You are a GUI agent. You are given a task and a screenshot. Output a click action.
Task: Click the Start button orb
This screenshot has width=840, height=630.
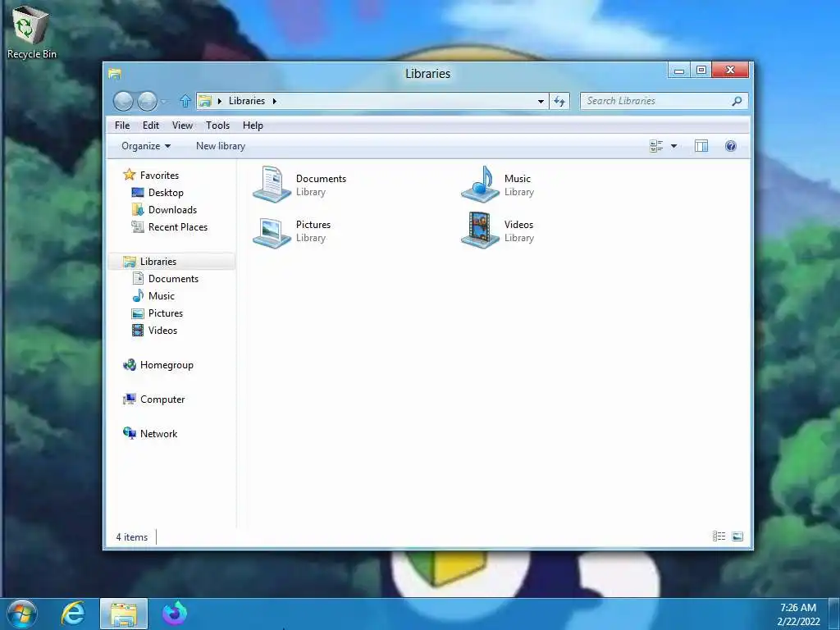coord(21,614)
